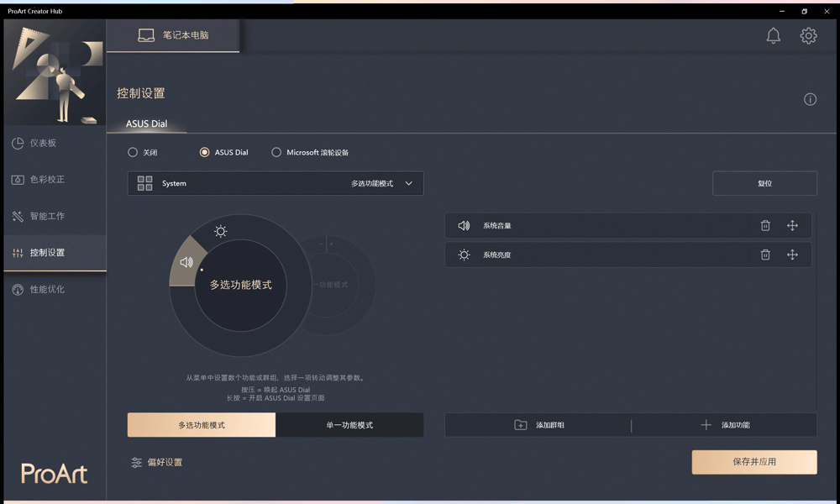Click the info icon beside 控制设置
This screenshot has width=840, height=504.
click(810, 99)
